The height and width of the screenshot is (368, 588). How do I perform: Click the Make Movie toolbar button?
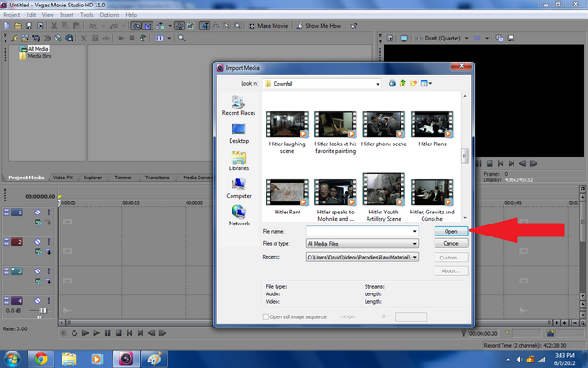click(x=268, y=26)
